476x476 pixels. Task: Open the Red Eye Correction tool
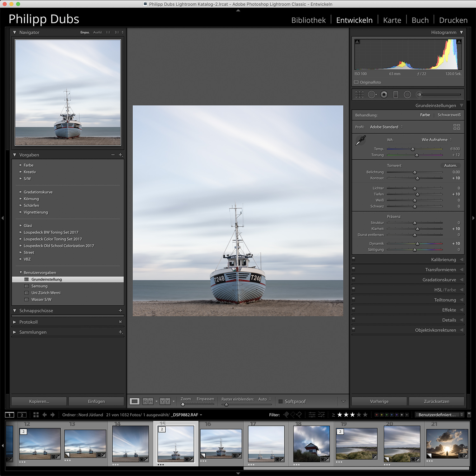(384, 94)
